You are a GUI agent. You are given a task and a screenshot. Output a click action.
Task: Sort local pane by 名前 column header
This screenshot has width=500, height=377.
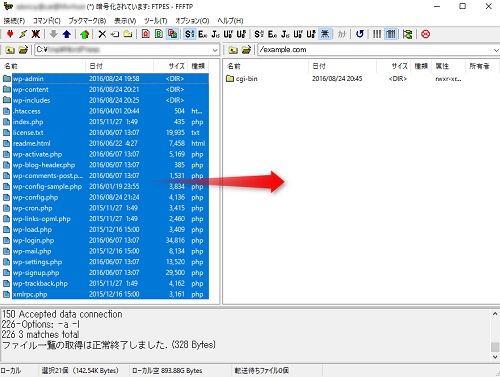pos(43,66)
